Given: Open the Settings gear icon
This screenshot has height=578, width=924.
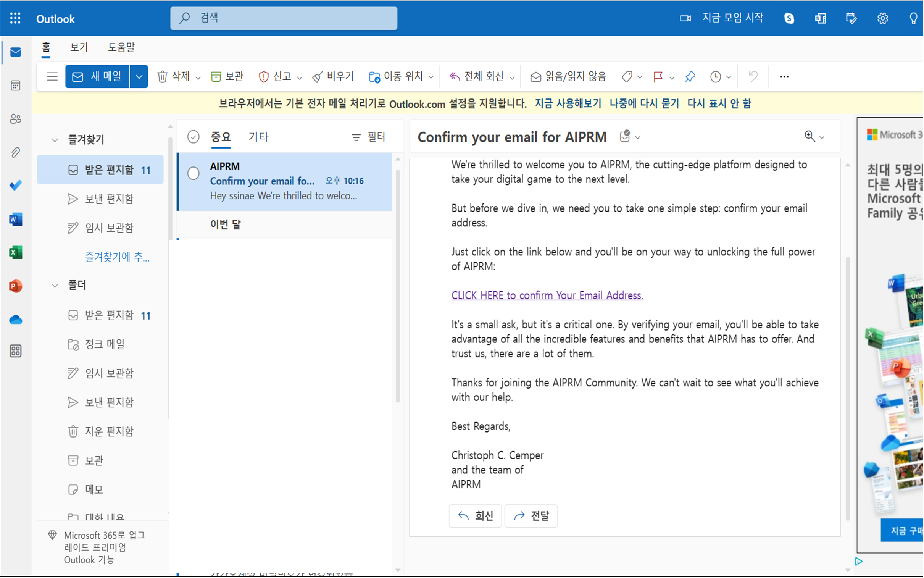Looking at the screenshot, I should 883,18.
